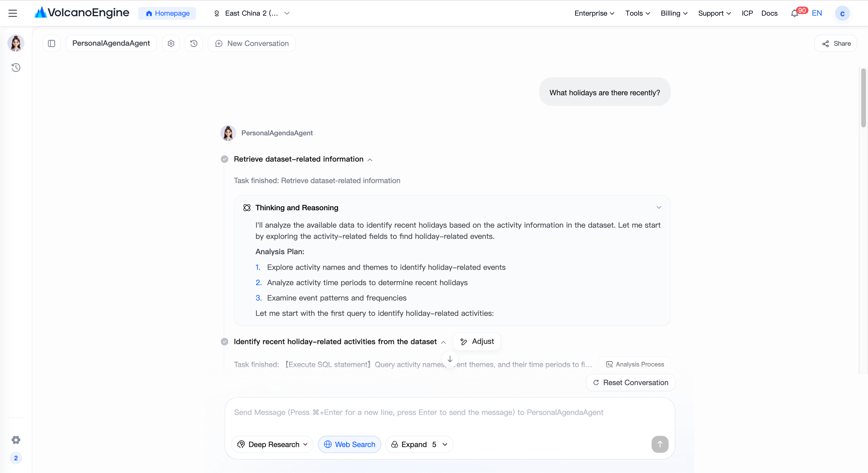Toggle the Web Search option
The width and height of the screenshot is (868, 473).
tap(350, 444)
